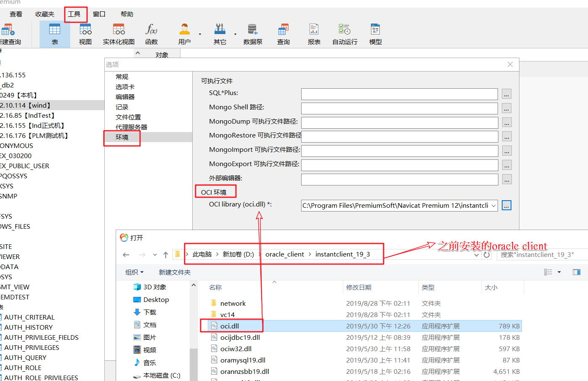Open the 表 (Table) toolbar icon
The image size is (588, 381).
click(55, 34)
